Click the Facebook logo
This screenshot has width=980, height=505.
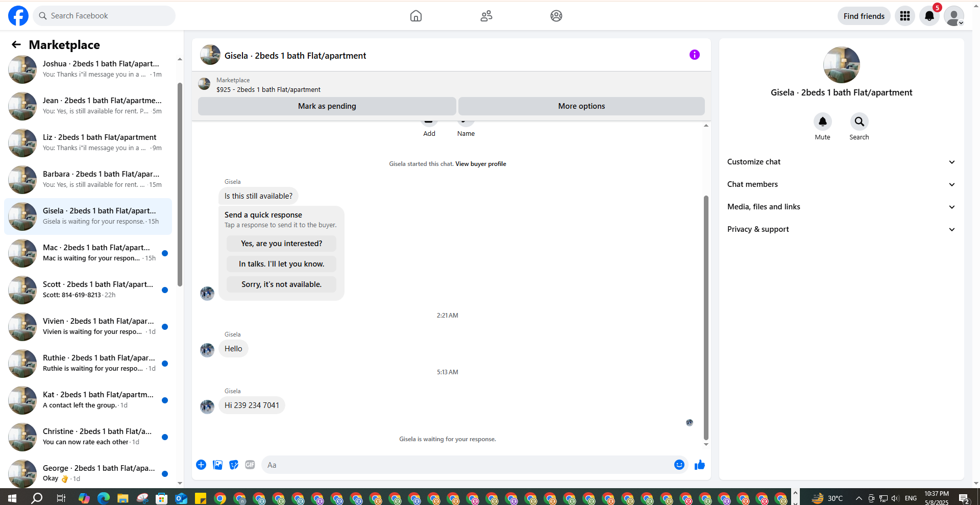point(18,16)
